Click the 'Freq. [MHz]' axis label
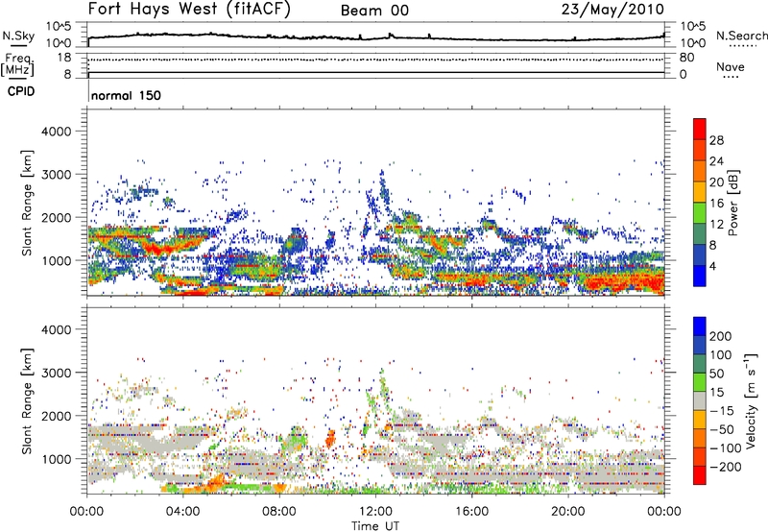This screenshot has width=768, height=532. 17,64
